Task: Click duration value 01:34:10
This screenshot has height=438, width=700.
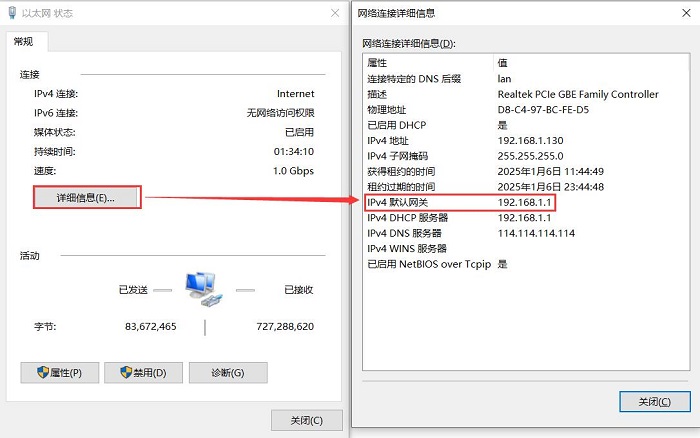Action: point(294,152)
